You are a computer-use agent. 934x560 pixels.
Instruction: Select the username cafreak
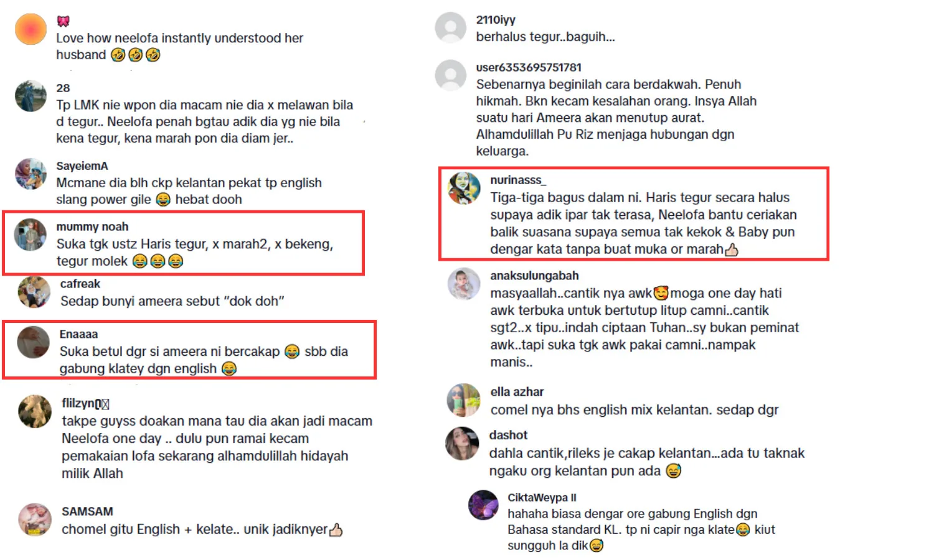tap(80, 284)
